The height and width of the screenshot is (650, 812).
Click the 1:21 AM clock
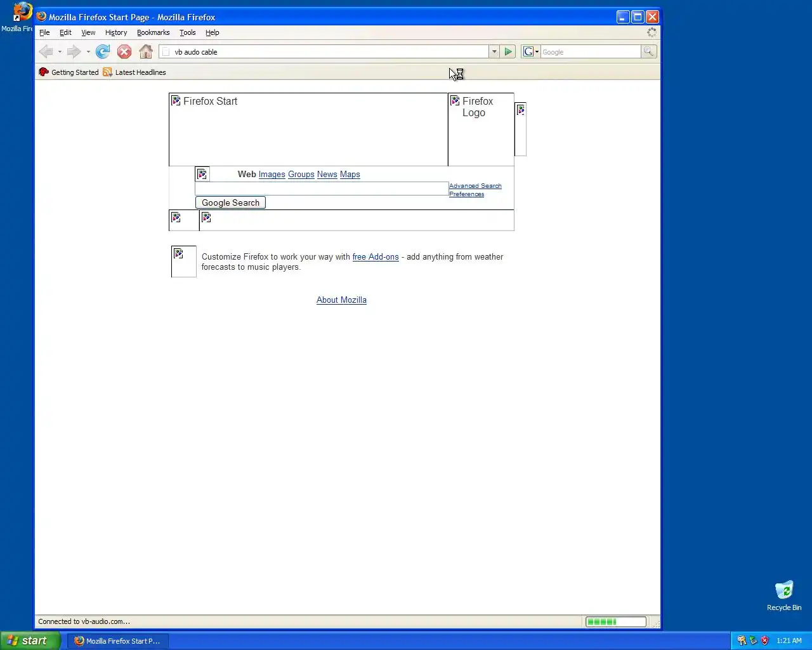click(x=789, y=640)
